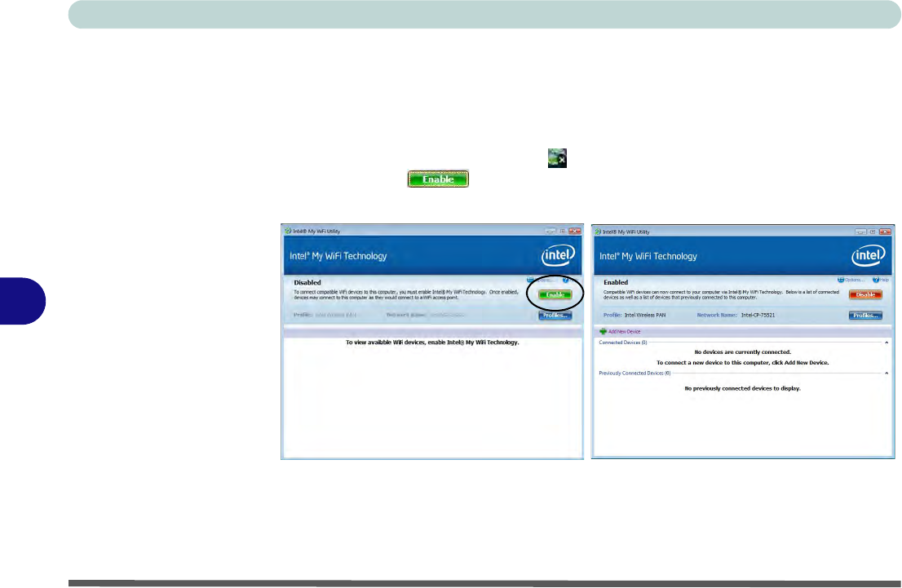Image resolution: width=902 pixels, height=588 pixels.
Task: Open Help in the Enabled window
Action: 881,280
